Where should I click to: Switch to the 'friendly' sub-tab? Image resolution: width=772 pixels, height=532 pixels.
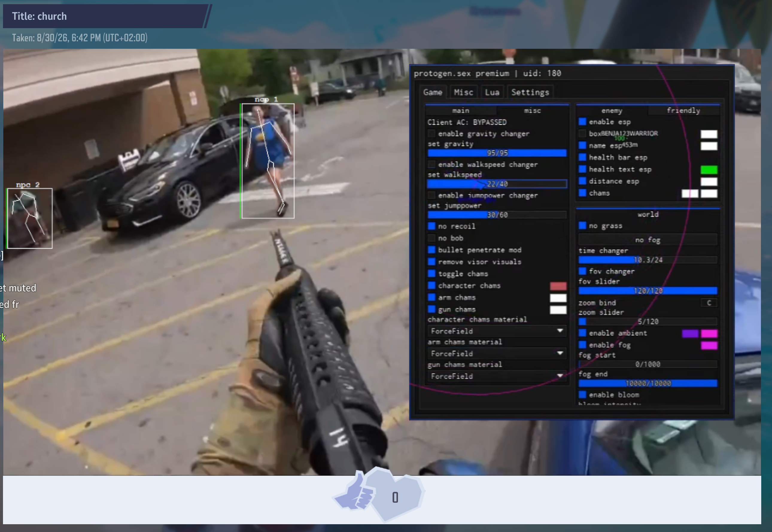[683, 111]
